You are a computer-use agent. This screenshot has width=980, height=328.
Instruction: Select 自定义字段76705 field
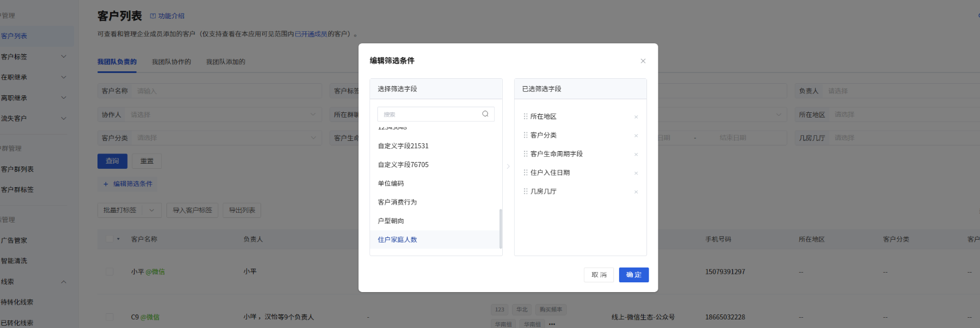pyautogui.click(x=436, y=165)
